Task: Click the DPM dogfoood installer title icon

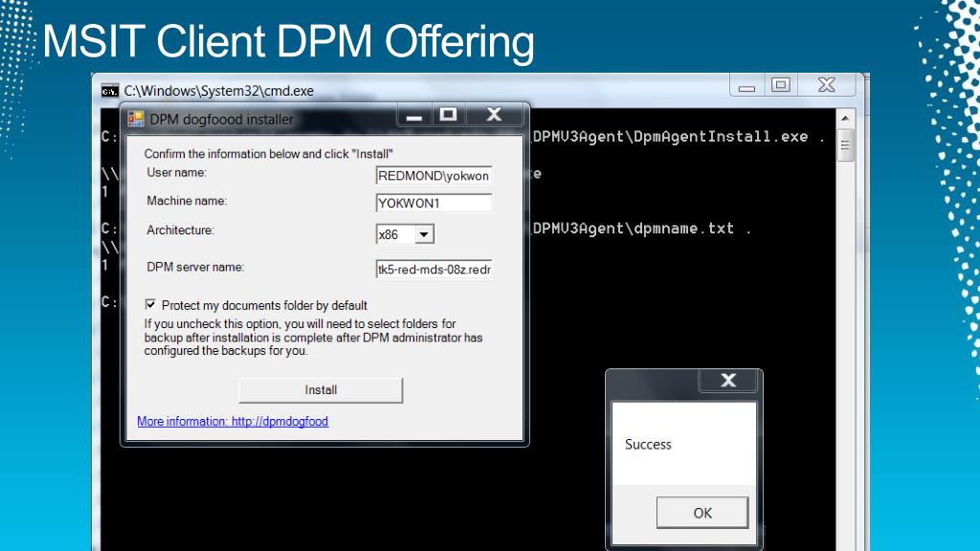Action: 136,119
